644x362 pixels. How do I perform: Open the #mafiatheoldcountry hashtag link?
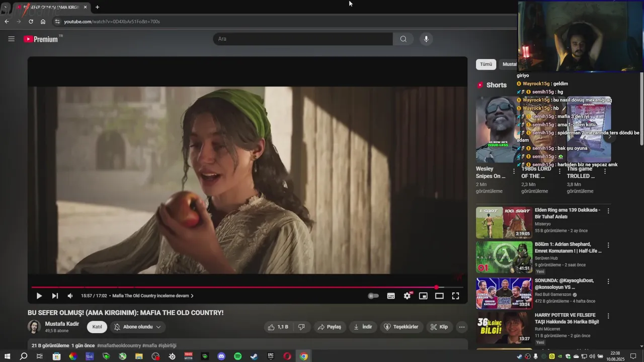(119, 345)
